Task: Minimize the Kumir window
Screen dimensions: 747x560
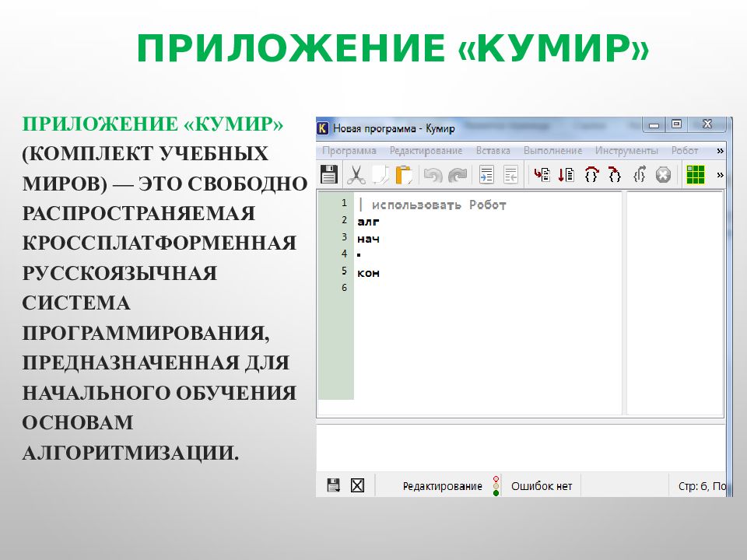Action: coord(654,124)
